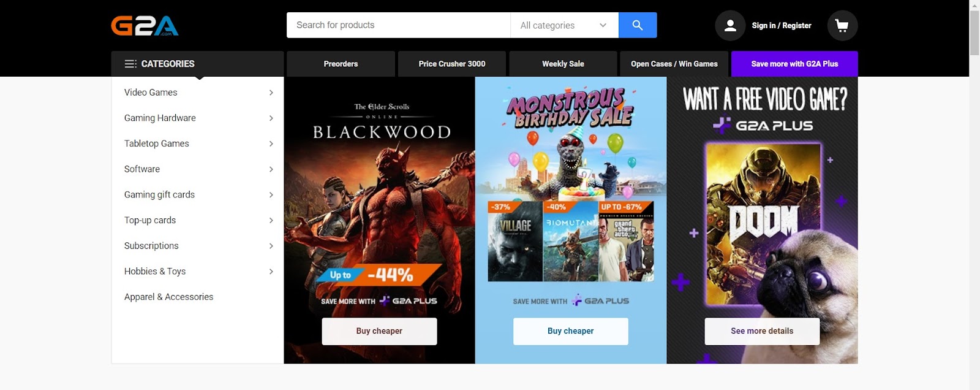Click the G2A Plus logo in DOOM banner
Image resolution: width=980 pixels, height=390 pixels.
pyautogui.click(x=763, y=126)
